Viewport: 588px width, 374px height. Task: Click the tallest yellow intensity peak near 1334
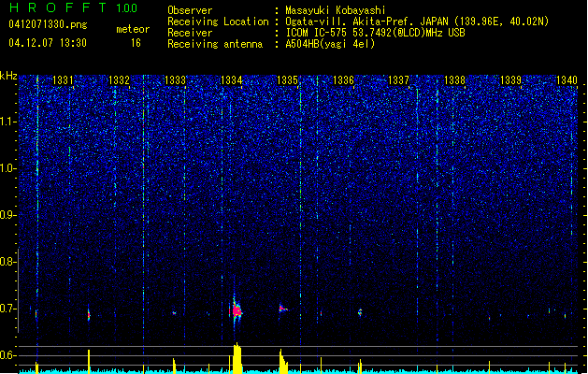point(237,358)
